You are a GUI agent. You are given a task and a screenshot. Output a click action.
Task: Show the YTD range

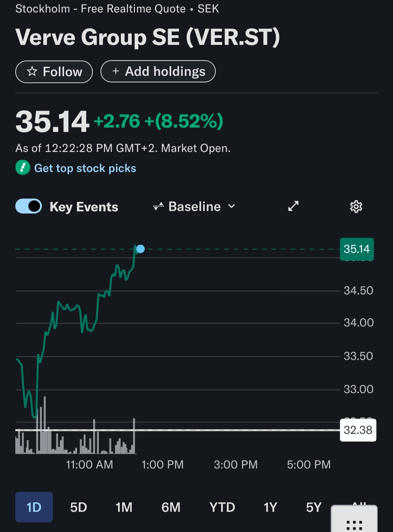tap(222, 507)
